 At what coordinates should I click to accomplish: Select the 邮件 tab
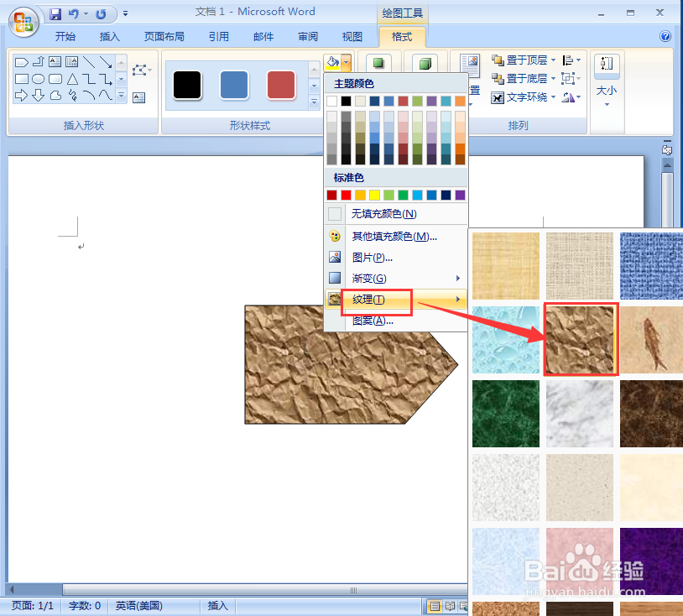tap(263, 37)
